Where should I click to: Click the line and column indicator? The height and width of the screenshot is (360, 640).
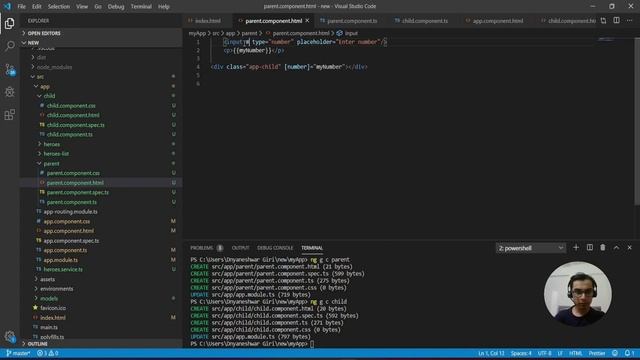click(x=491, y=353)
